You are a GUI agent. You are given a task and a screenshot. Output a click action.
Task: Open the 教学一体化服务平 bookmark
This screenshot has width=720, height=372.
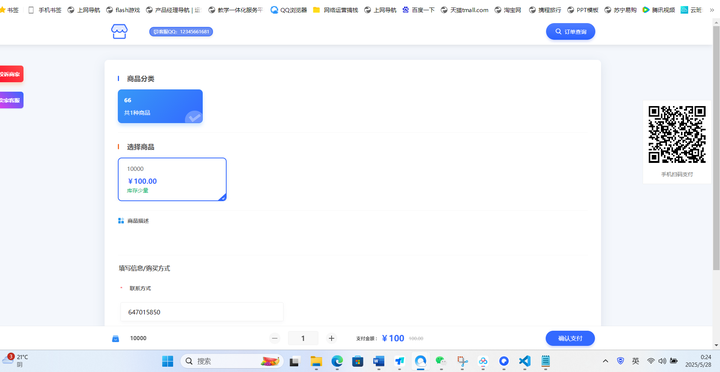[x=236, y=10]
